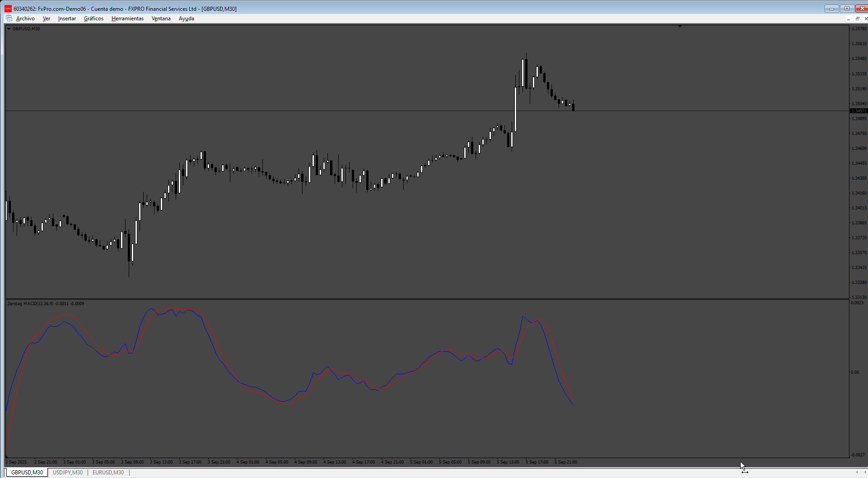868x478 pixels.
Task: Minimize the MetaTrader main window
Action: tap(831, 9)
